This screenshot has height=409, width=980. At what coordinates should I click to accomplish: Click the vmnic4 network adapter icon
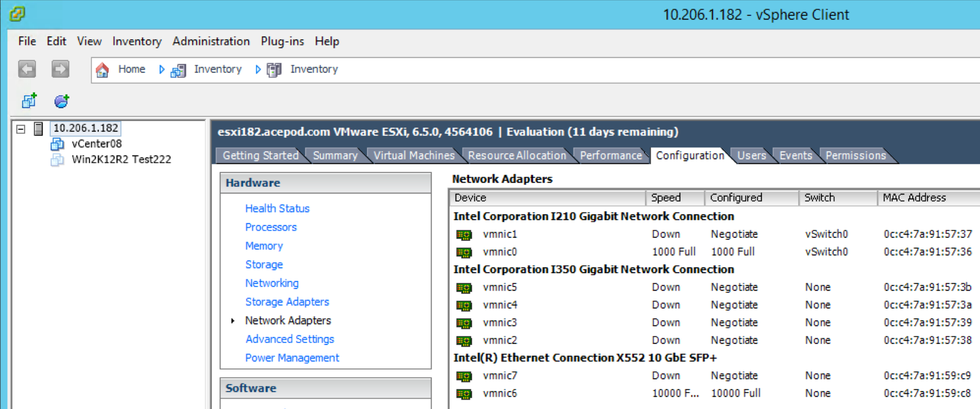(464, 305)
